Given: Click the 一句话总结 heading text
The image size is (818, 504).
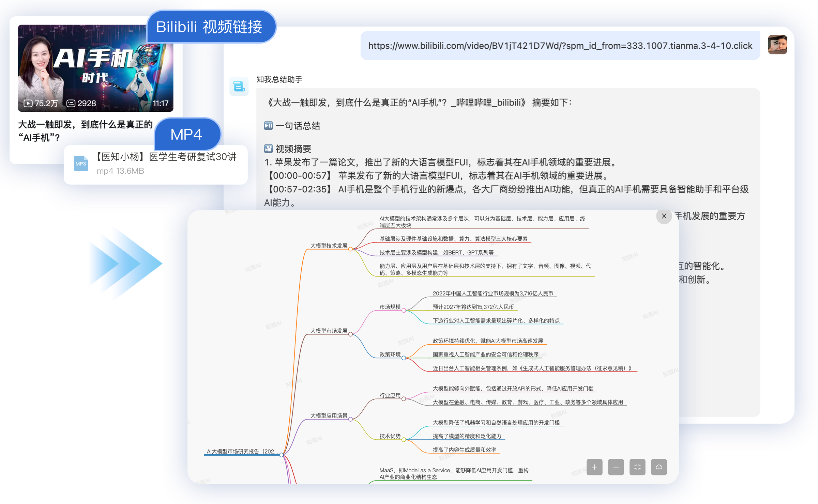Looking at the screenshot, I should 298,126.
